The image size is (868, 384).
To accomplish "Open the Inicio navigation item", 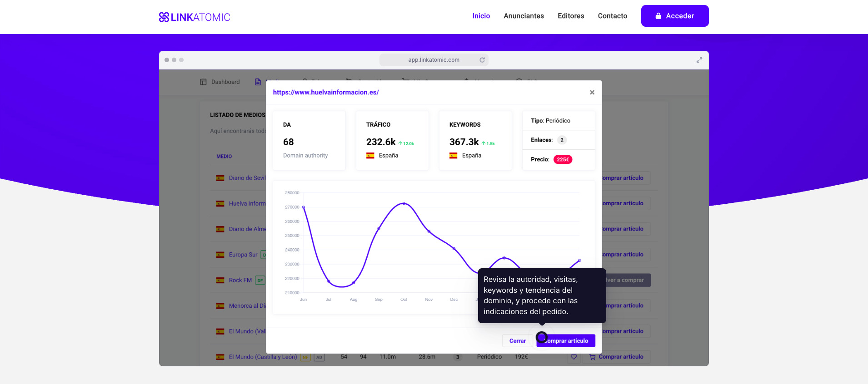I will 481,16.
